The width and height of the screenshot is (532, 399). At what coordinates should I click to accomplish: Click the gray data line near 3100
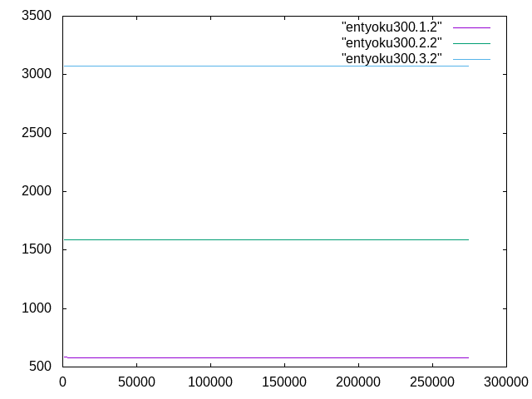click(266, 66)
